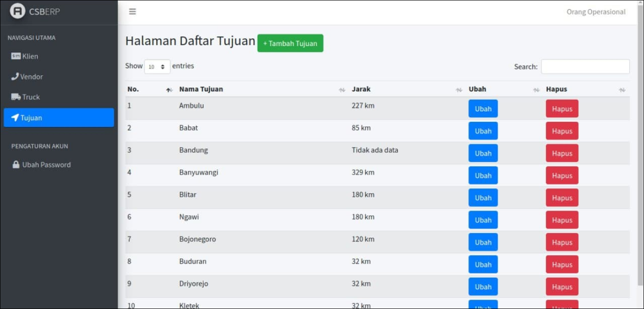Open the Klien menu item
Image resolution: width=644 pixels, height=309 pixels.
[30, 56]
